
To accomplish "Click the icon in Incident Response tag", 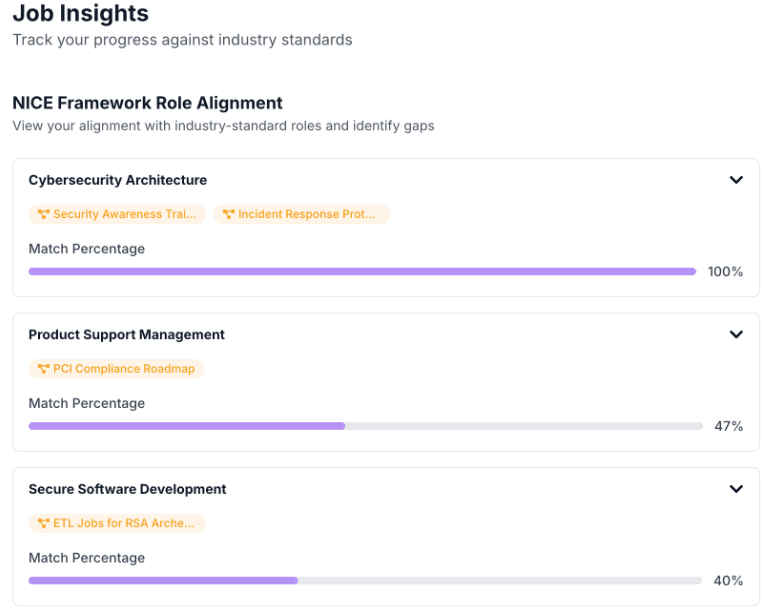I will (x=228, y=215).
